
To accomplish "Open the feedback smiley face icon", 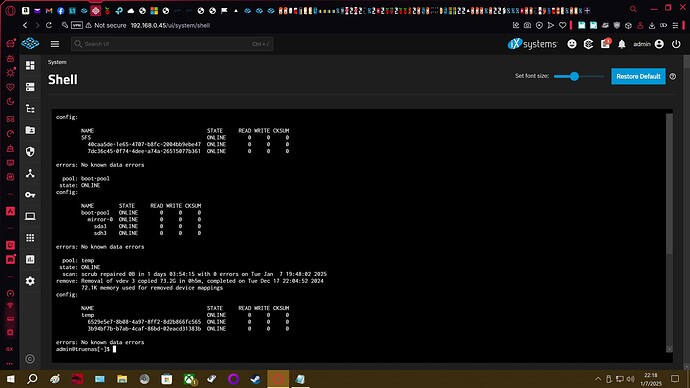I will pyautogui.click(x=572, y=44).
